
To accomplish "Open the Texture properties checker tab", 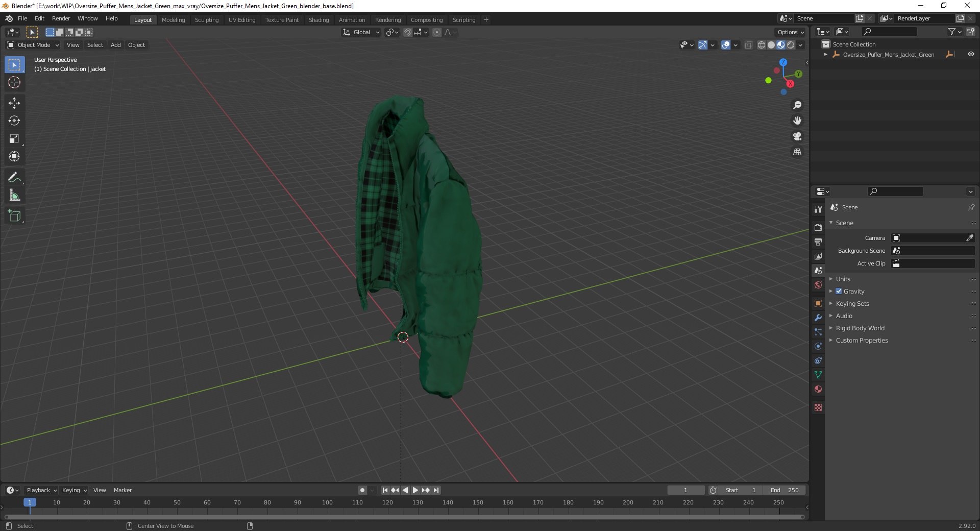I will [x=818, y=407].
